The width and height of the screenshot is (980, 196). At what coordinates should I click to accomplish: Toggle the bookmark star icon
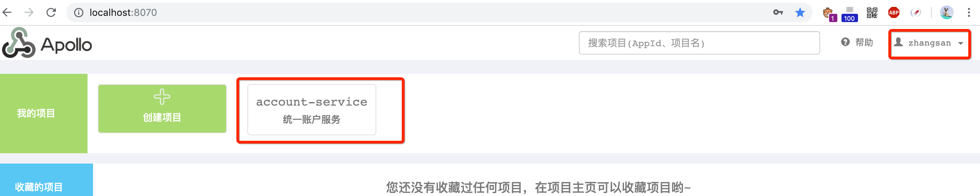[x=800, y=12]
